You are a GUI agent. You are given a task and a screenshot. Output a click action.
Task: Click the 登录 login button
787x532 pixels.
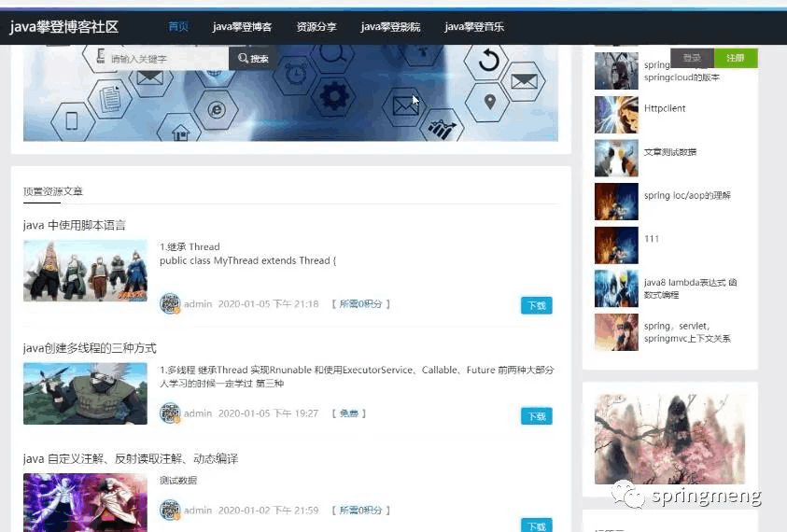point(692,58)
